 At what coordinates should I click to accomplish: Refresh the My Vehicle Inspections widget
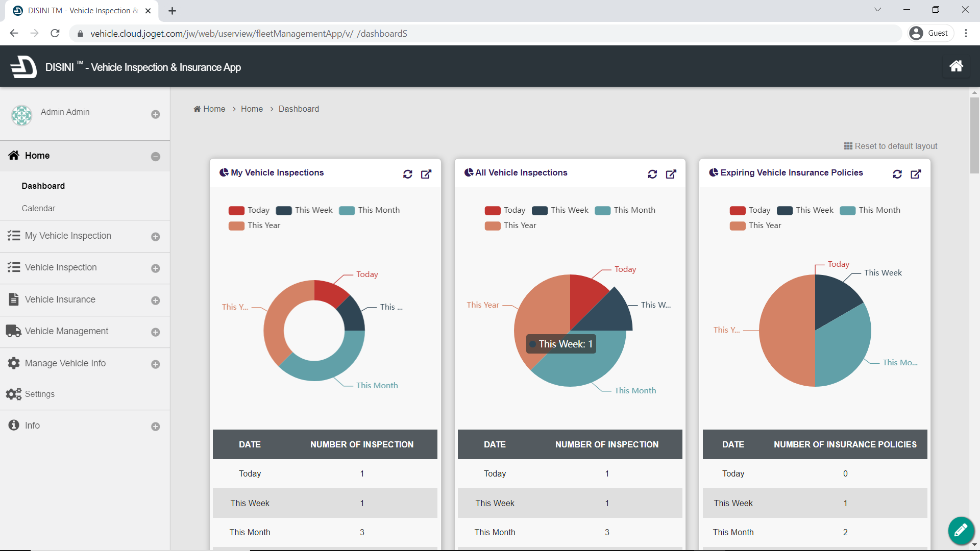[407, 174]
